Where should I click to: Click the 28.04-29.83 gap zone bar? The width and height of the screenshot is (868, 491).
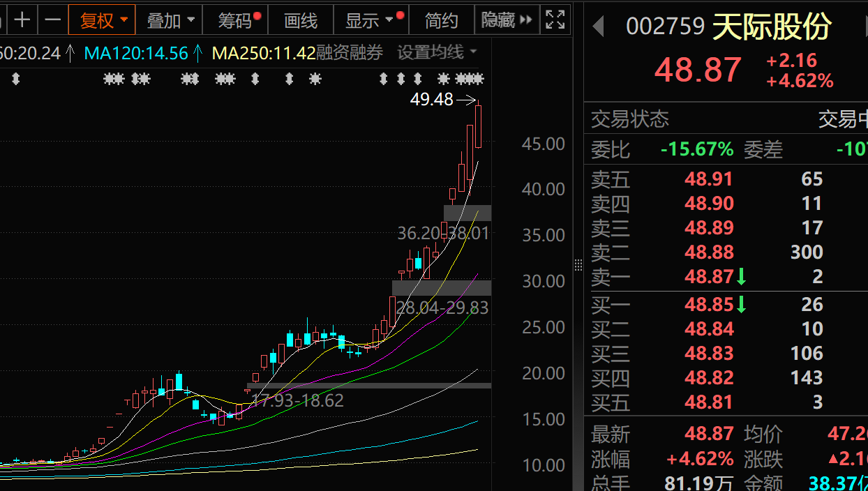442,287
